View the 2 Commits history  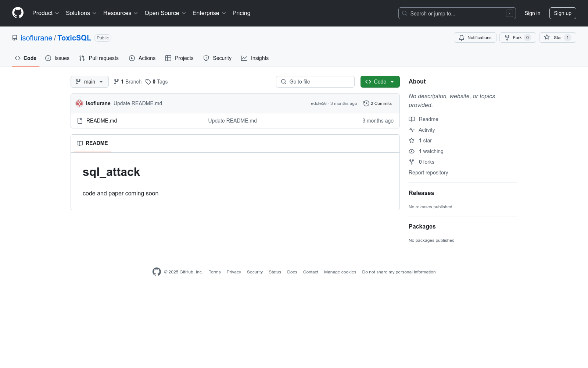click(x=377, y=103)
